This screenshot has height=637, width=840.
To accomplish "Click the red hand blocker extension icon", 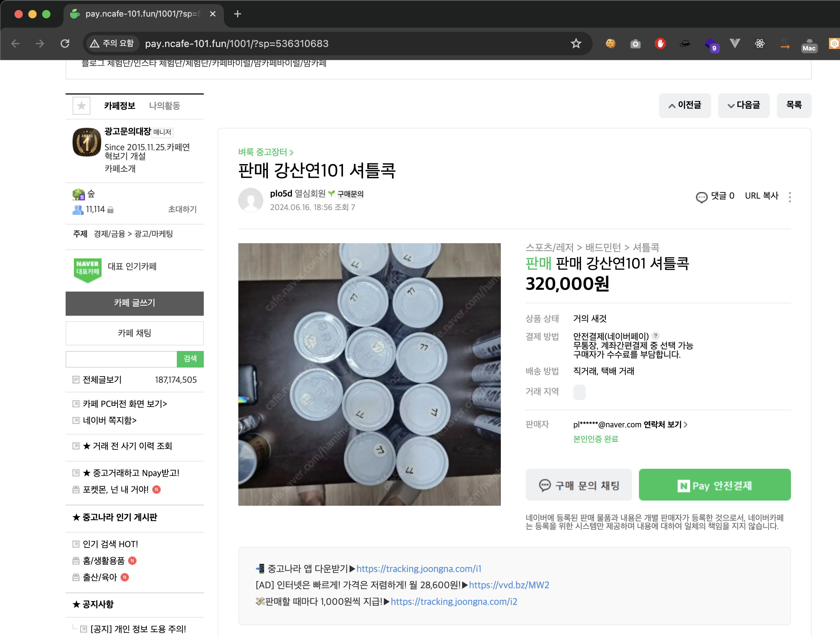I will click(x=660, y=44).
